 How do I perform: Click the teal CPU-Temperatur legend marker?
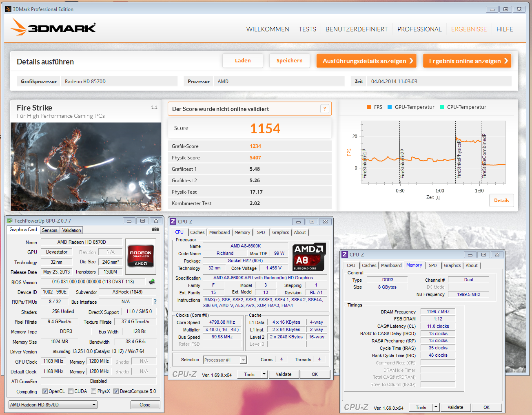click(442, 107)
